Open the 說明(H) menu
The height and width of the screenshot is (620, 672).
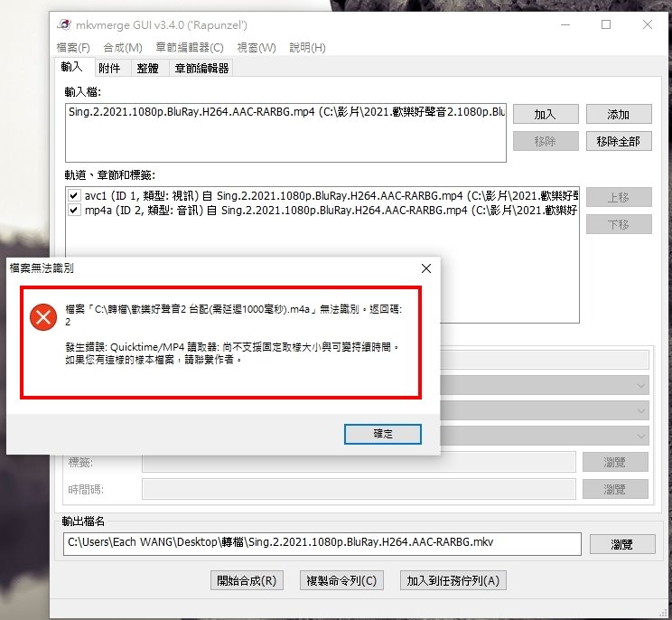tap(307, 47)
